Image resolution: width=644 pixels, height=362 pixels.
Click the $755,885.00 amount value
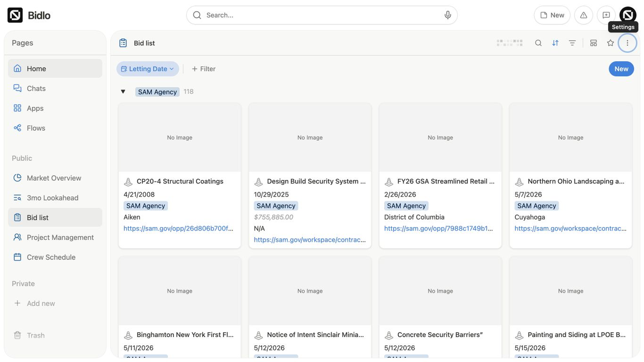point(273,217)
